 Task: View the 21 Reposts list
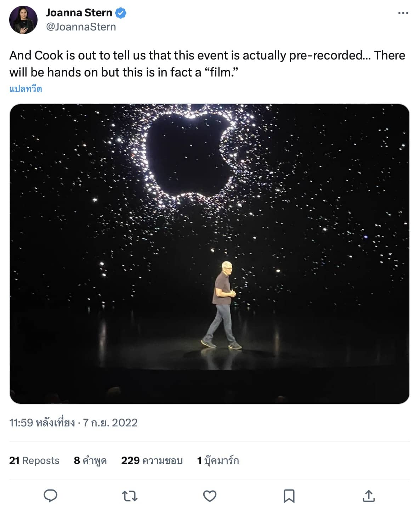tap(34, 460)
